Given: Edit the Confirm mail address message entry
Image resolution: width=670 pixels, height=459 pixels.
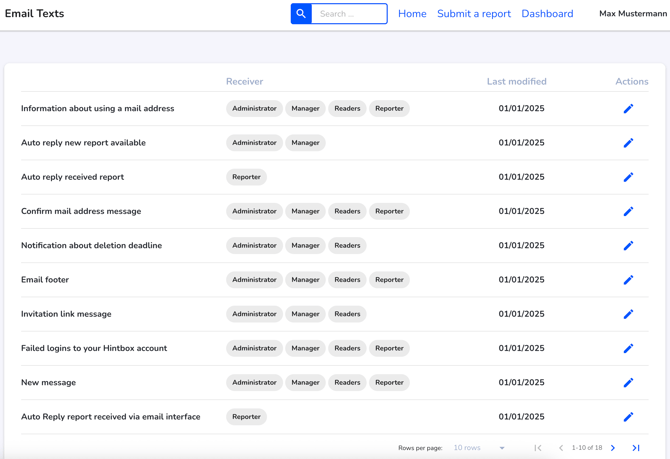Looking at the screenshot, I should coord(628,211).
